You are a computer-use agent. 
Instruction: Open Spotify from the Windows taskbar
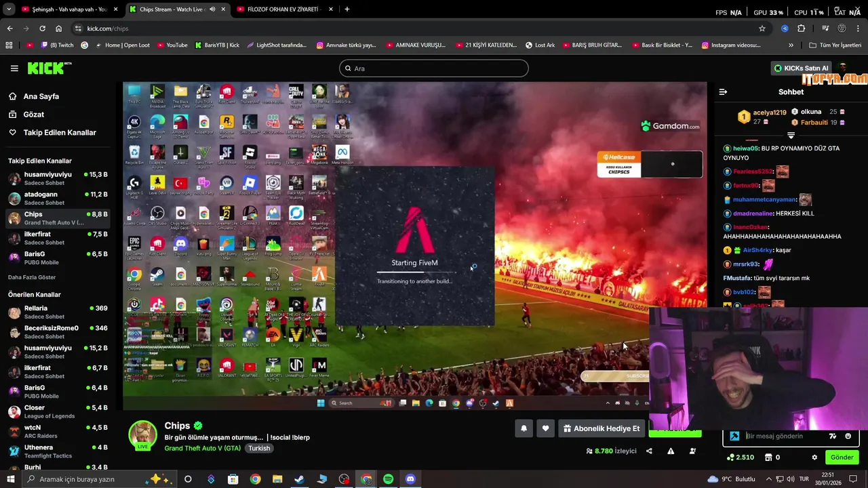(388, 479)
